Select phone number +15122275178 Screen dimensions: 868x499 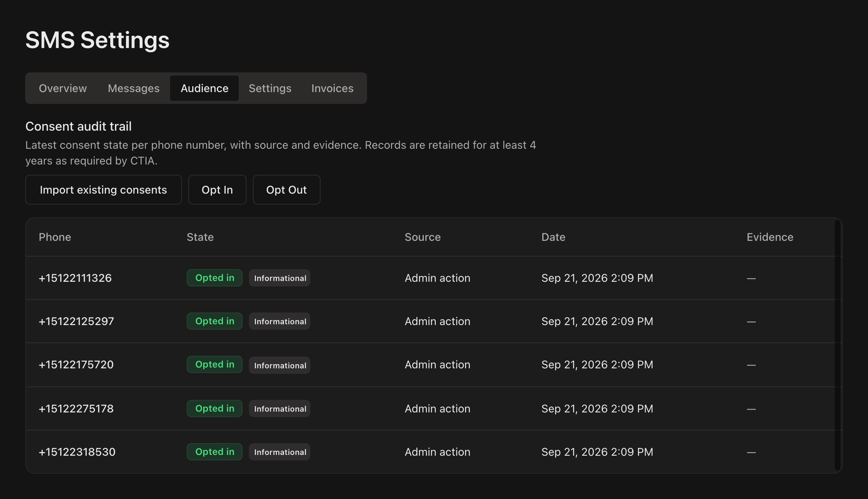pos(76,408)
